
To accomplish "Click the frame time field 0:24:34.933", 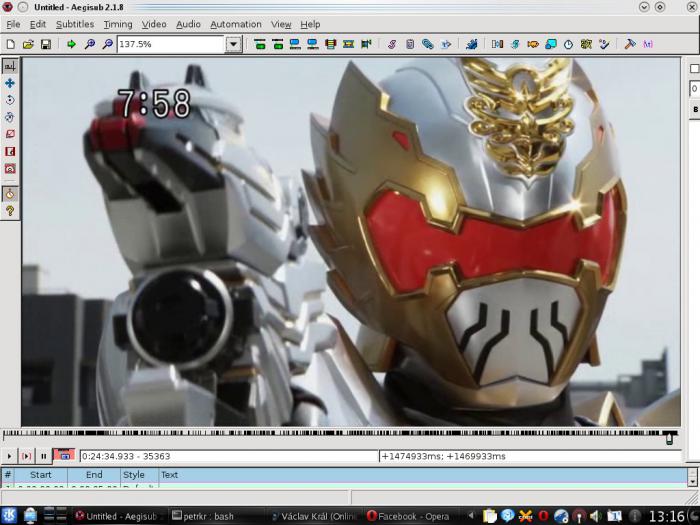I will (x=229, y=456).
